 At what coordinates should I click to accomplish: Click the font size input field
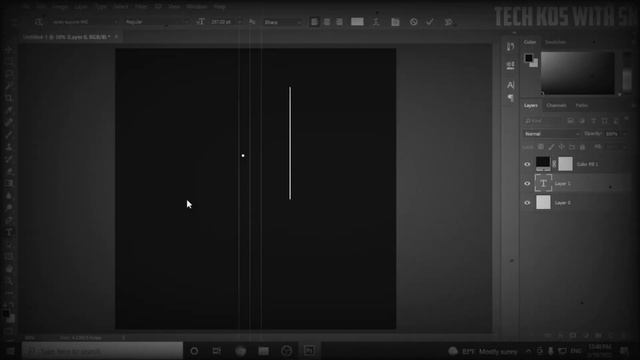coord(222,22)
